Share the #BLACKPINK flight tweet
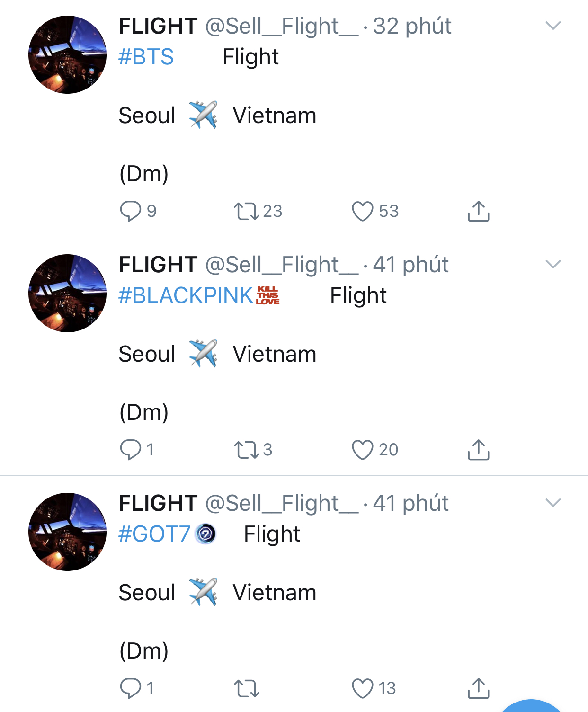Screen dimensions: 588x712 coord(478,450)
